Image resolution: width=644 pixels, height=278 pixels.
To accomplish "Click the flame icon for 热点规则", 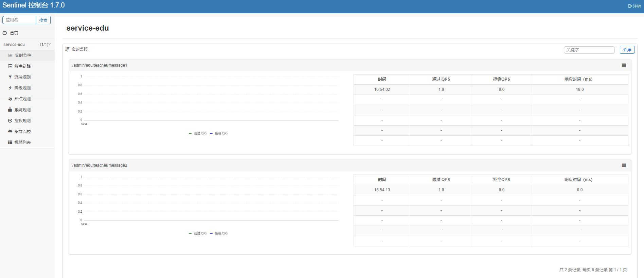I will tap(10, 99).
